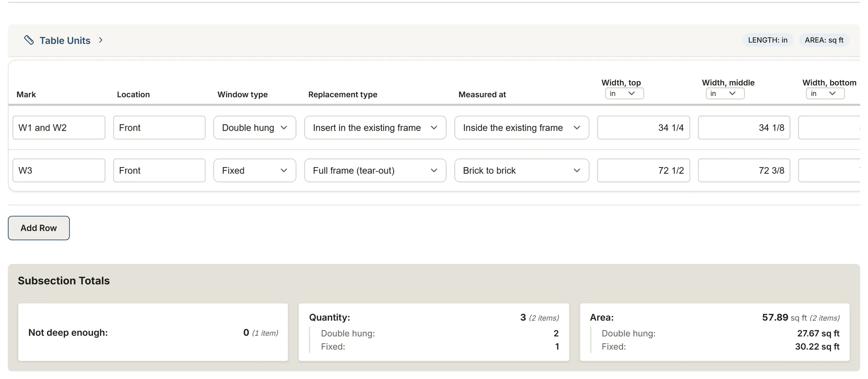Viewport: 868px width, 379px height.
Task: Click the 34 1/8 width middle field
Action: click(744, 128)
